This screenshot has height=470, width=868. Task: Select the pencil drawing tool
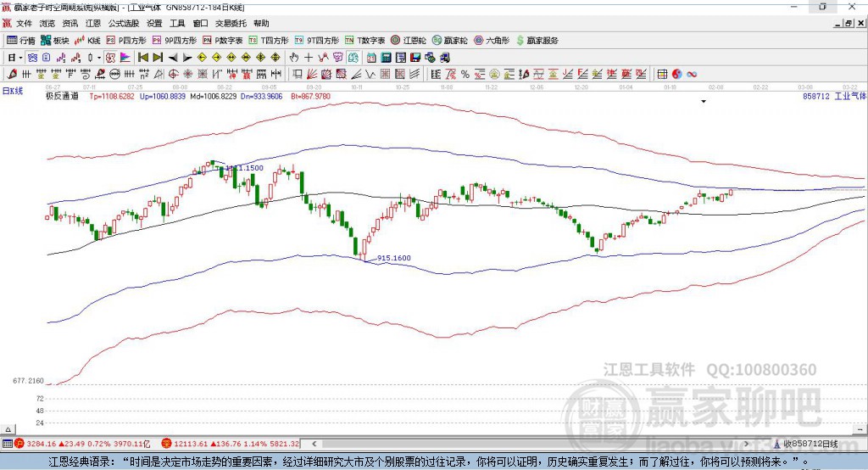(x=12, y=75)
